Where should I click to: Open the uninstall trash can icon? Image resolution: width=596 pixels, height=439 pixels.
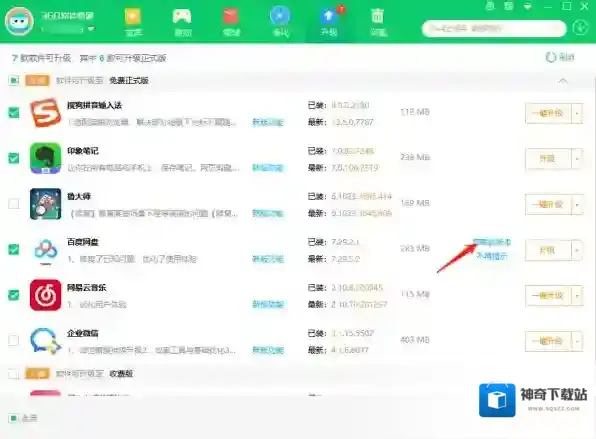click(377, 17)
